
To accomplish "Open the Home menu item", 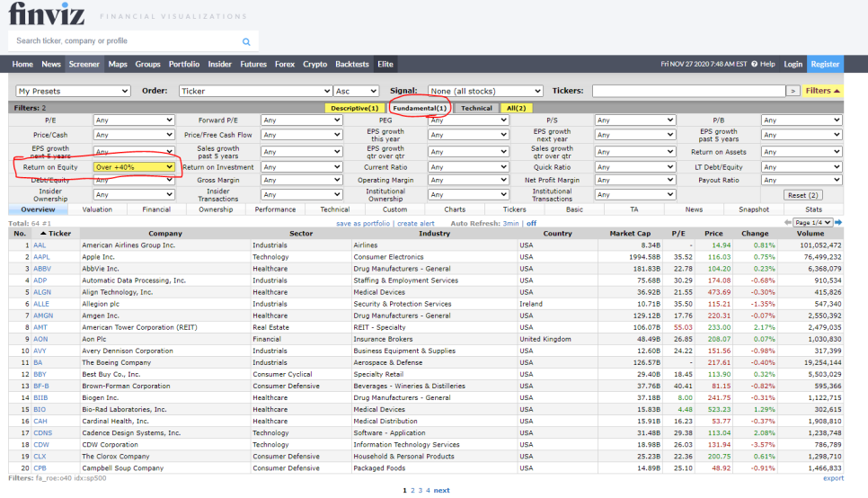I will [22, 64].
